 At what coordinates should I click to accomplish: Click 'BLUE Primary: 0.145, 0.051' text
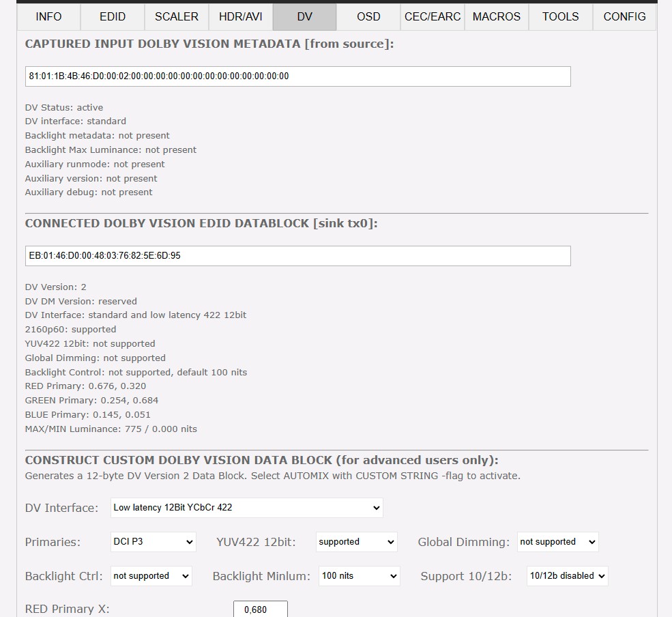click(x=88, y=414)
